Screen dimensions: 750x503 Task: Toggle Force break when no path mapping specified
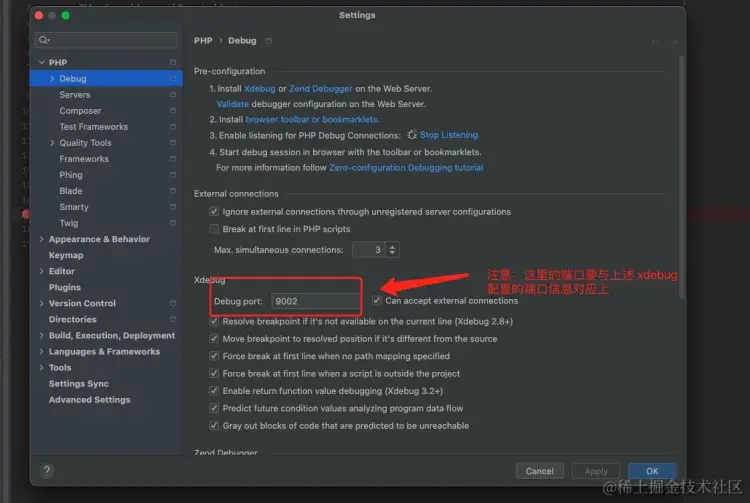[x=214, y=356]
